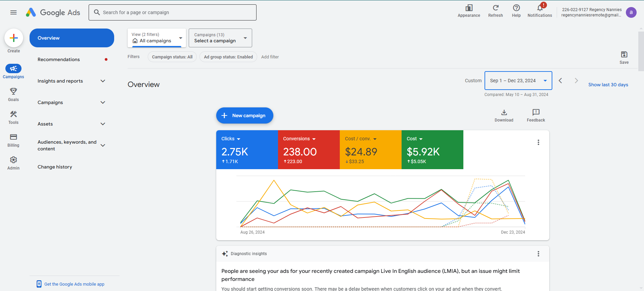
Task: Click the campaign search field
Action: [173, 12]
